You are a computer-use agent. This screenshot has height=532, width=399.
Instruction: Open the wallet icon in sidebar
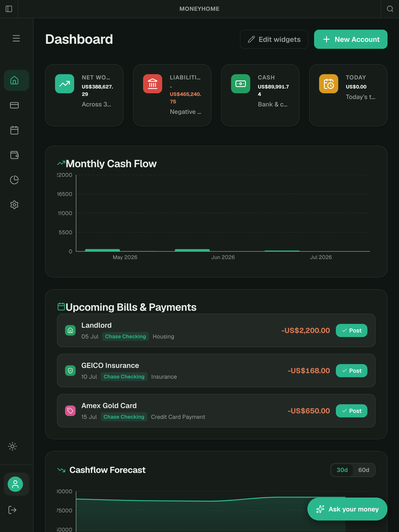pos(14,155)
